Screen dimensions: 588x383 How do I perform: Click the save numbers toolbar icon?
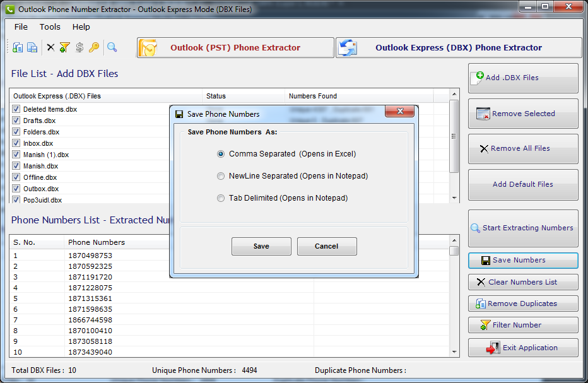tap(32, 48)
